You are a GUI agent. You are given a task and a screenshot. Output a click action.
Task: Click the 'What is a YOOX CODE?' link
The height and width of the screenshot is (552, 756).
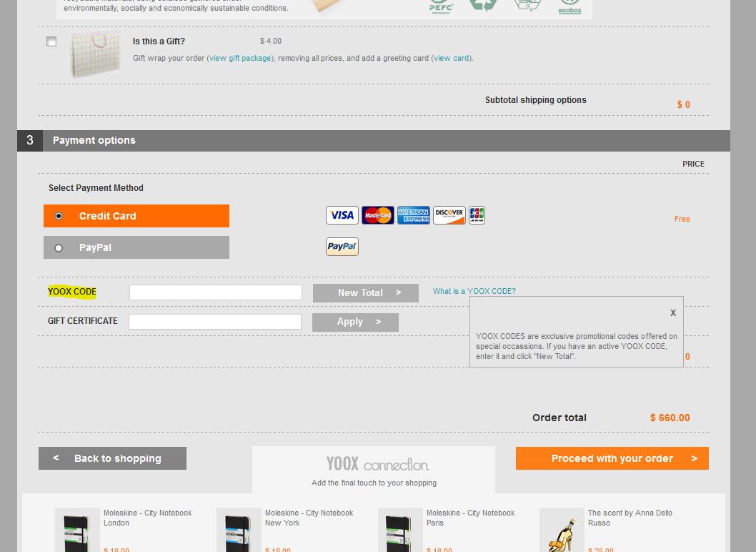pos(474,290)
